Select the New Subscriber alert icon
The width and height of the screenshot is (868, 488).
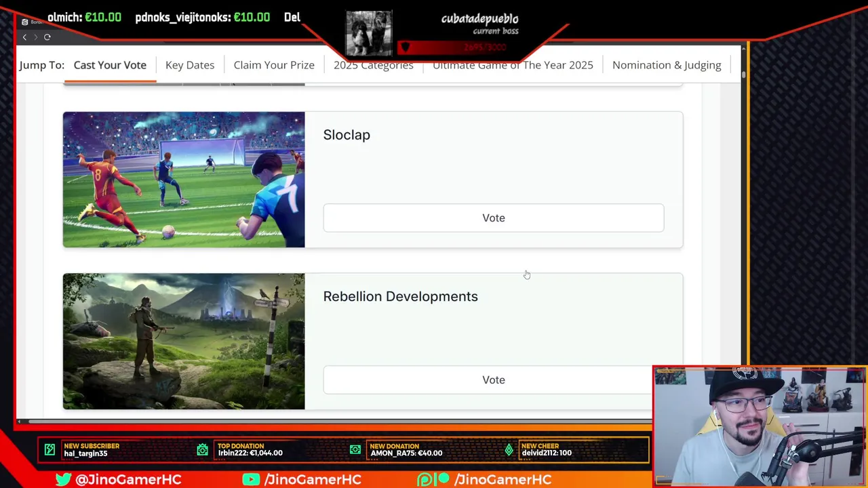50,449
